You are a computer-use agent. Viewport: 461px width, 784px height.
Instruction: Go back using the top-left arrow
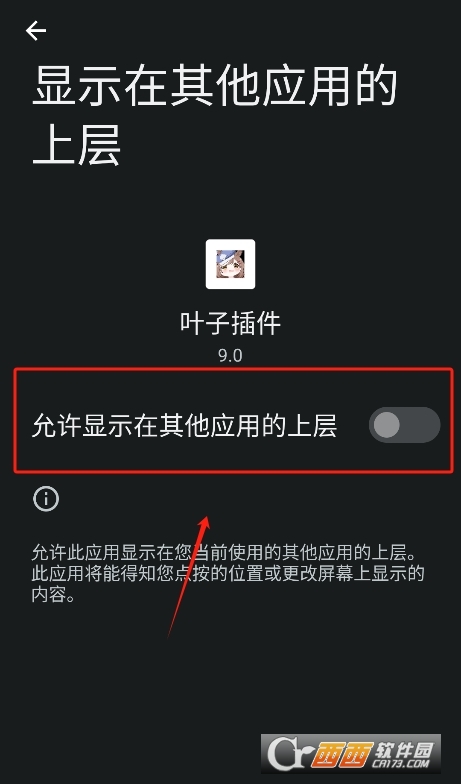click(x=36, y=31)
